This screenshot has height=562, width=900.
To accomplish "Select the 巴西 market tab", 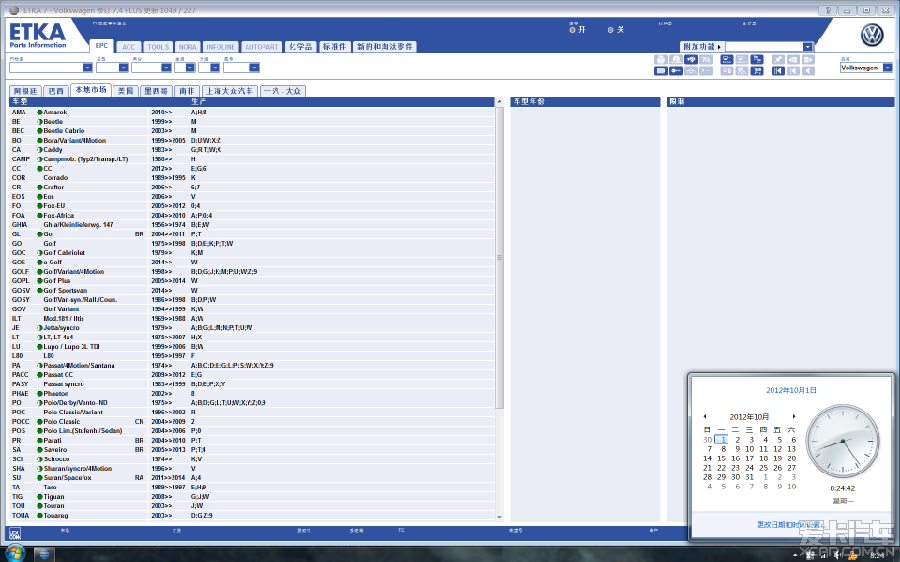I will point(56,91).
